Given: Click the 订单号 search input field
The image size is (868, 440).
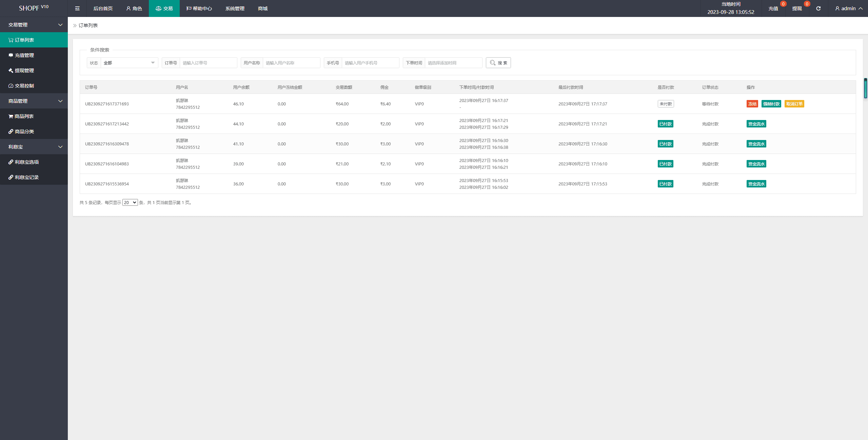Looking at the screenshot, I should (x=208, y=63).
